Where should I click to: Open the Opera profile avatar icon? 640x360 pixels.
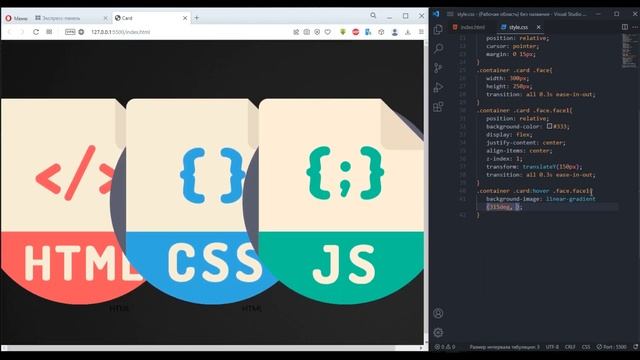[395, 32]
